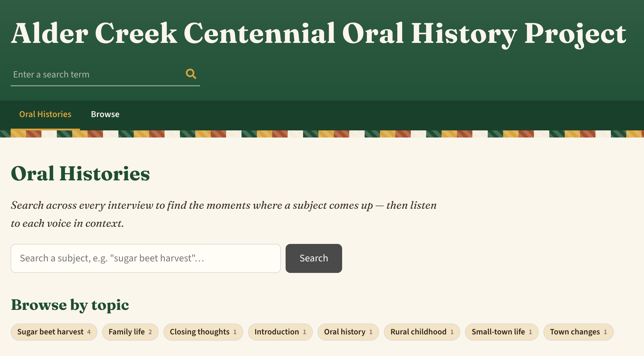Select the Rural childhood topic tag
The height and width of the screenshot is (356, 644).
[x=422, y=332]
